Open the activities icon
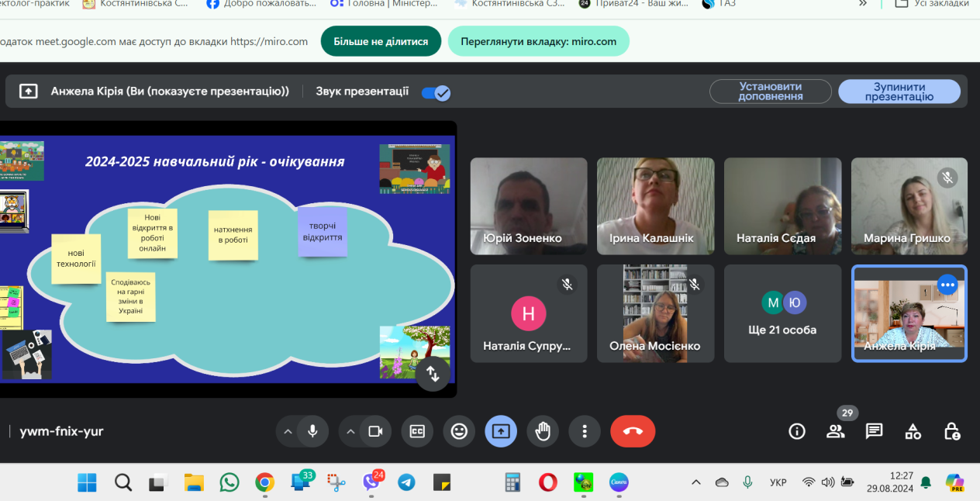This screenshot has width=980, height=501. click(x=913, y=431)
